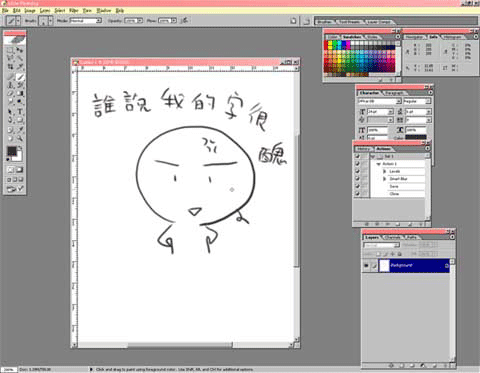Hide the Background layer eye icon
This screenshot has width=480, height=373.
tap(366, 266)
